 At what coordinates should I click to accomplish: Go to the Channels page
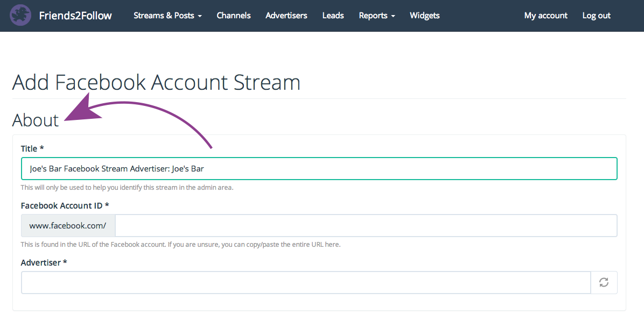pyautogui.click(x=234, y=16)
